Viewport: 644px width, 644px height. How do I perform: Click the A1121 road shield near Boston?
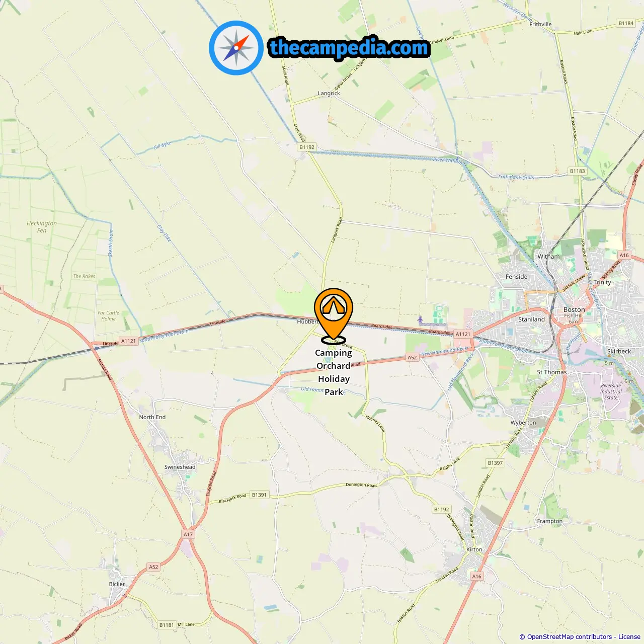pyautogui.click(x=463, y=334)
